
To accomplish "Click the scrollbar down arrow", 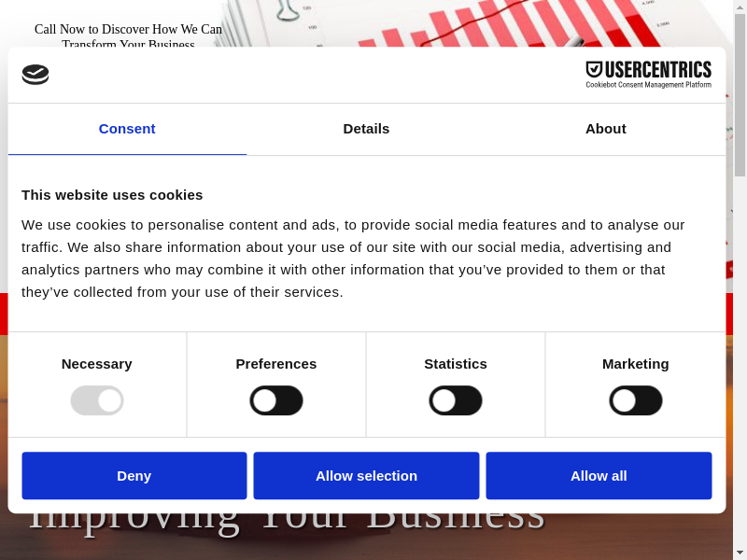I will click(x=740, y=553).
